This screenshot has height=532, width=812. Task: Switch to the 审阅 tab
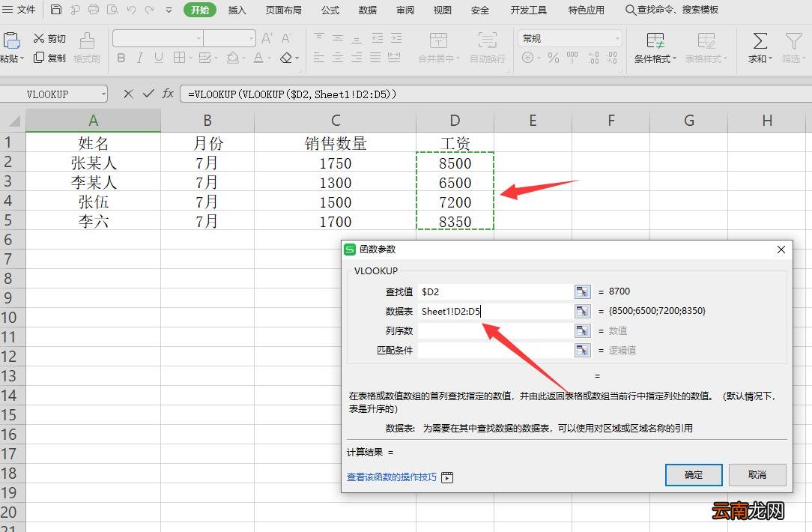405,10
